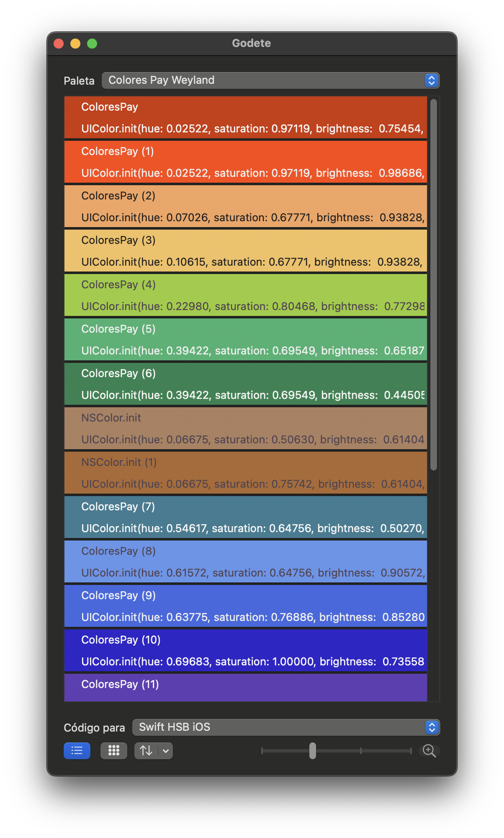Click the green fullscreen window button
The width and height of the screenshot is (504, 838).
pyautogui.click(x=92, y=44)
